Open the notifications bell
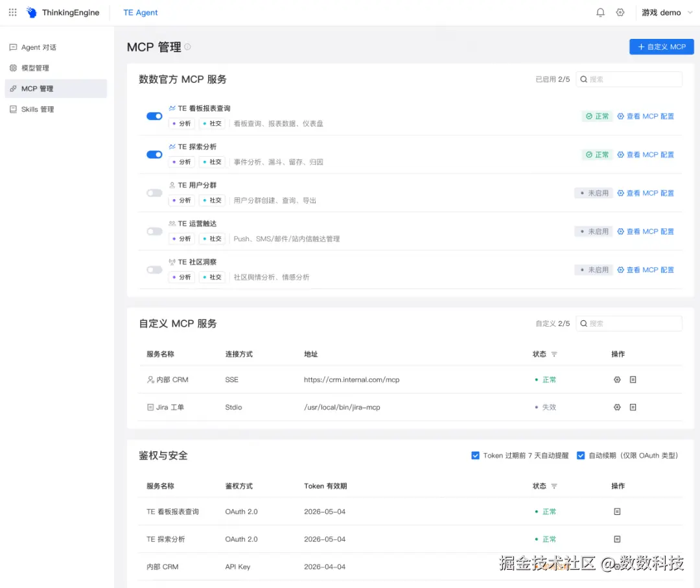 point(600,12)
